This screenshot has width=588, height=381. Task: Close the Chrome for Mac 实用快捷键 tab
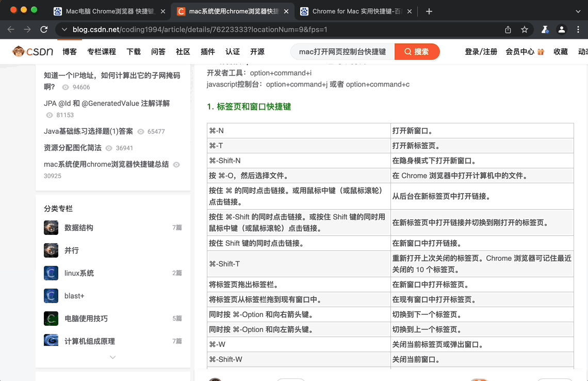coord(410,11)
